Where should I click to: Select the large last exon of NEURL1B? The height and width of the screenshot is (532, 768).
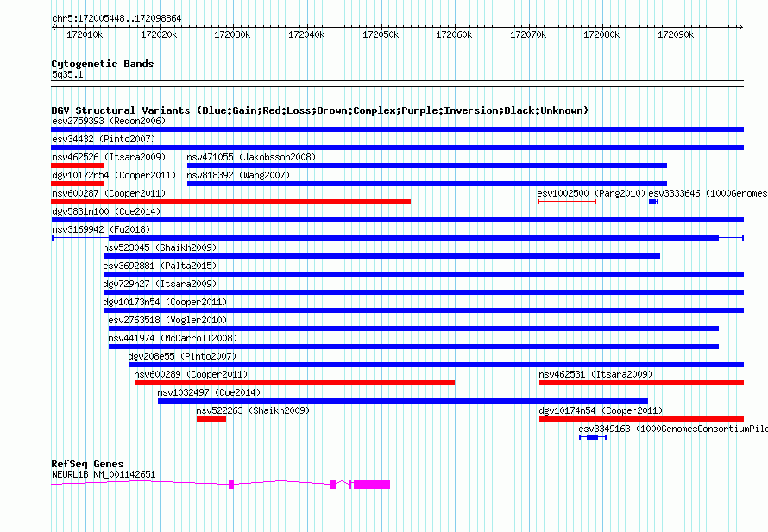[372, 485]
